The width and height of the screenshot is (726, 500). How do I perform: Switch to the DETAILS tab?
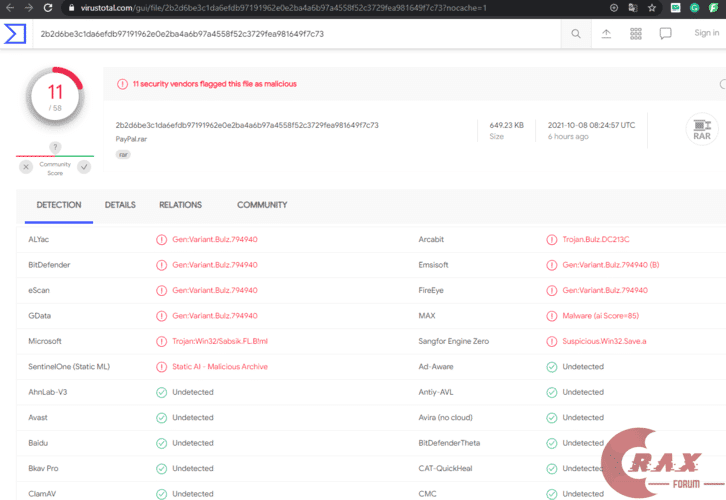coord(120,205)
